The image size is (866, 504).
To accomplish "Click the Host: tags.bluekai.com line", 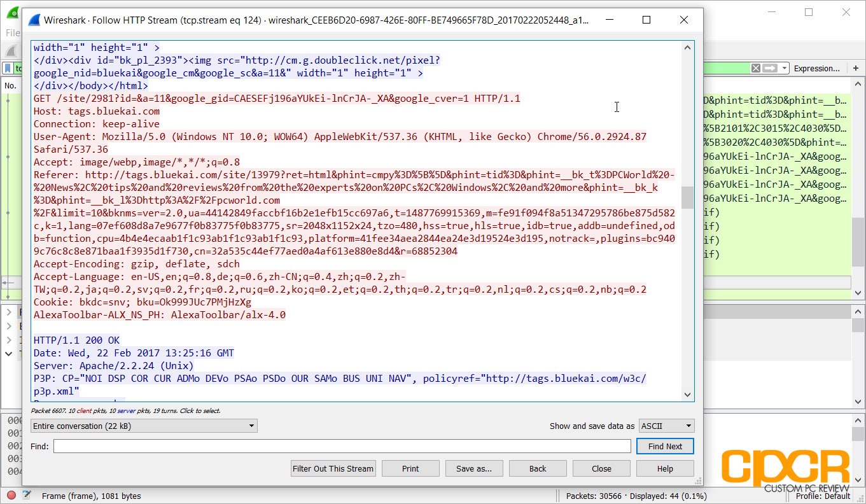I will click(x=97, y=111).
